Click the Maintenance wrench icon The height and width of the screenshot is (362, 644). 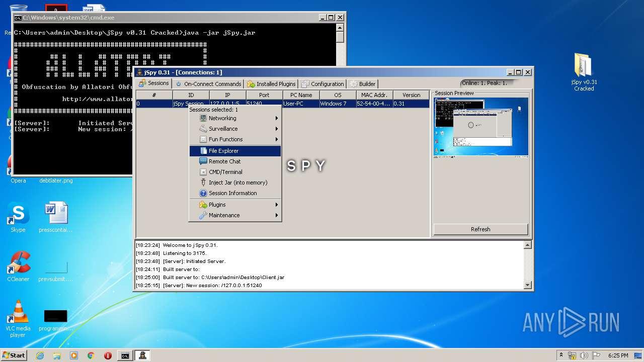pyautogui.click(x=203, y=215)
